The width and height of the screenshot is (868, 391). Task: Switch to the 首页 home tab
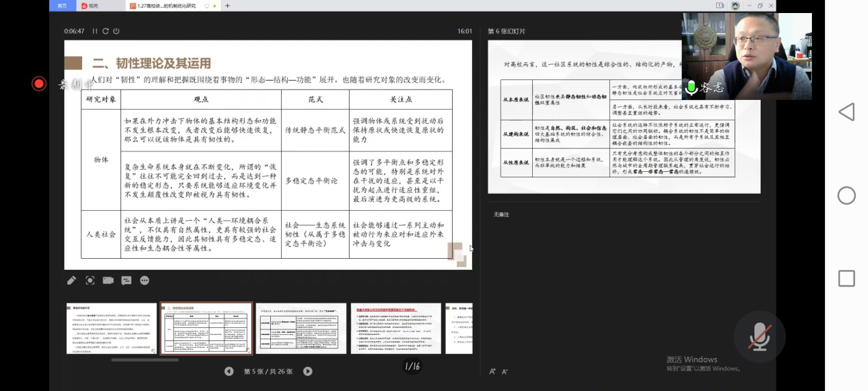[x=62, y=5]
